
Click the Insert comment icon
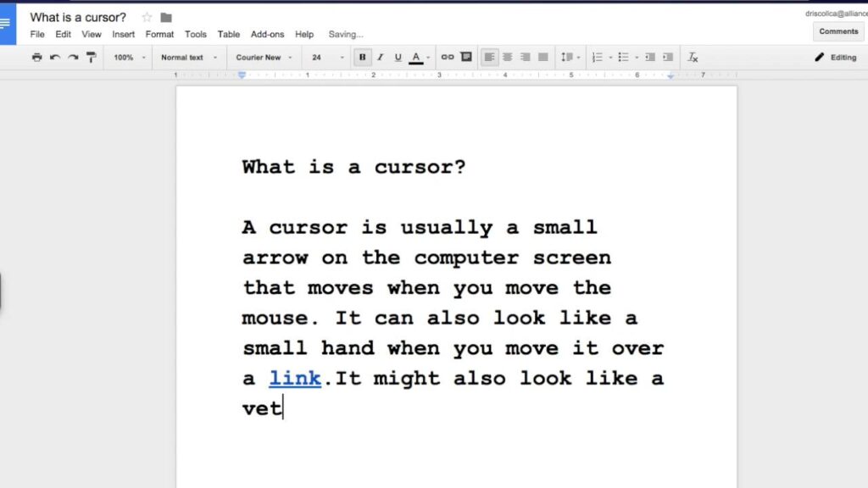(x=466, y=57)
